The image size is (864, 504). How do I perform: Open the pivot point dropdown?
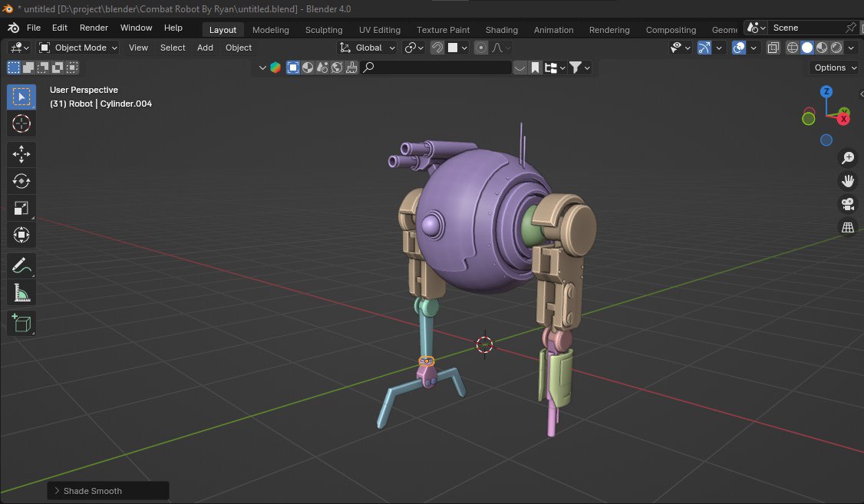click(x=414, y=48)
